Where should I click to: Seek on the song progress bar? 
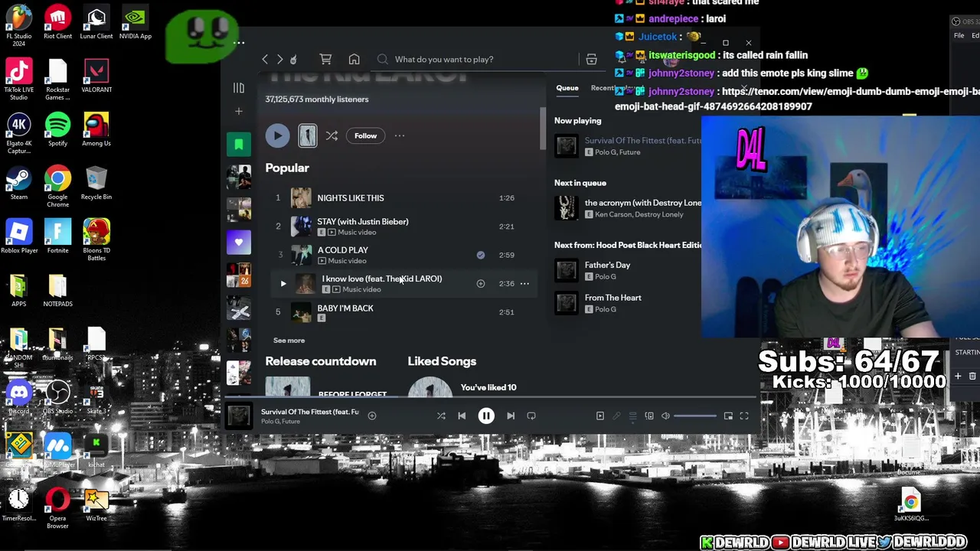[x=490, y=397]
